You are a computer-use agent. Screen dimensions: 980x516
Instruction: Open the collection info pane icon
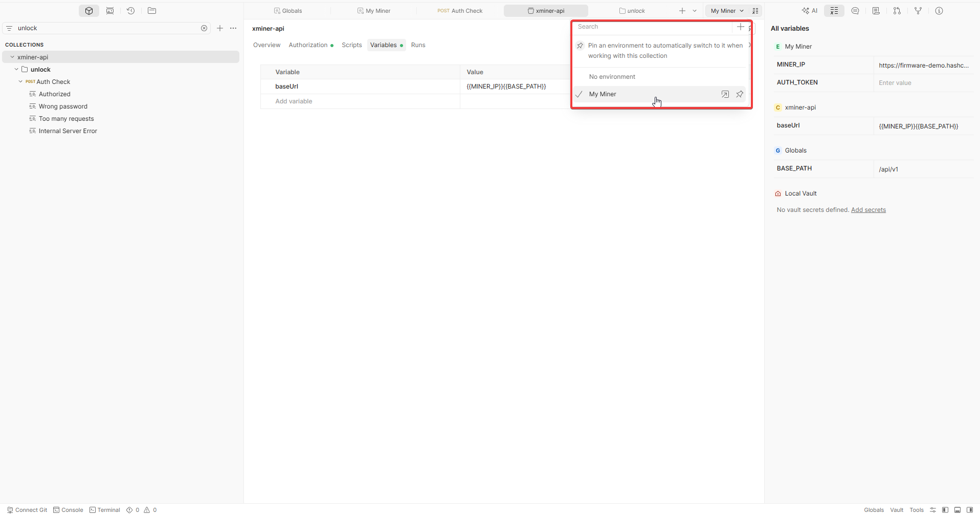click(939, 11)
